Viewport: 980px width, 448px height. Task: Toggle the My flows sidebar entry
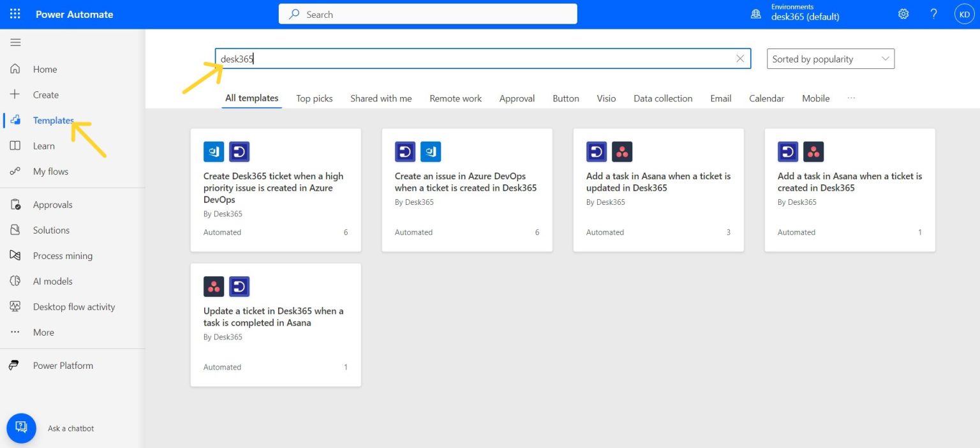[x=50, y=171]
